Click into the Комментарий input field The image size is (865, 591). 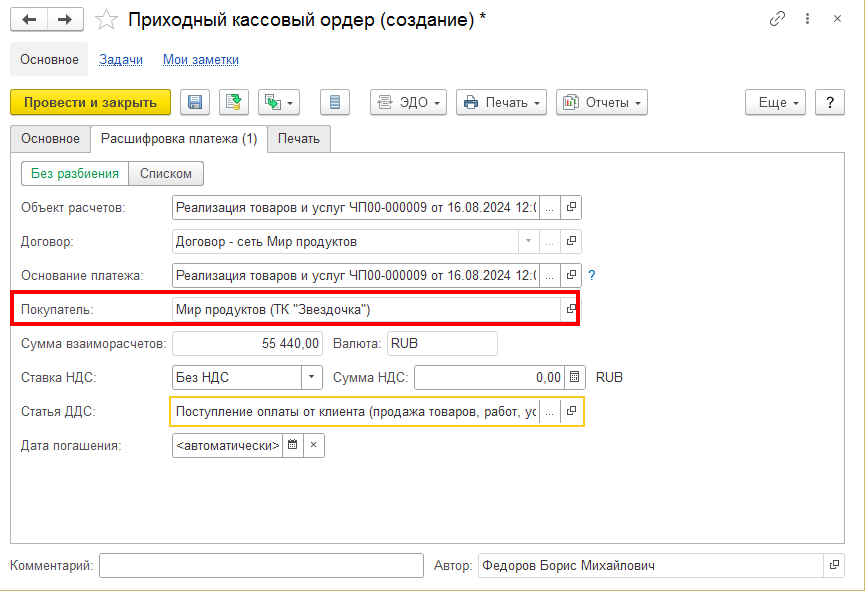click(x=262, y=566)
